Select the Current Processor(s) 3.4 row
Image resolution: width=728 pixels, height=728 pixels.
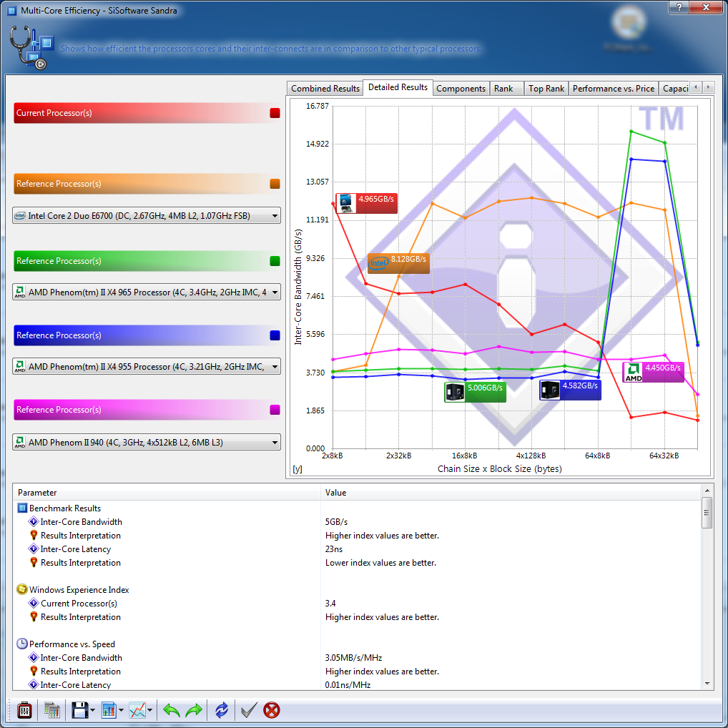pyautogui.click(x=358, y=603)
